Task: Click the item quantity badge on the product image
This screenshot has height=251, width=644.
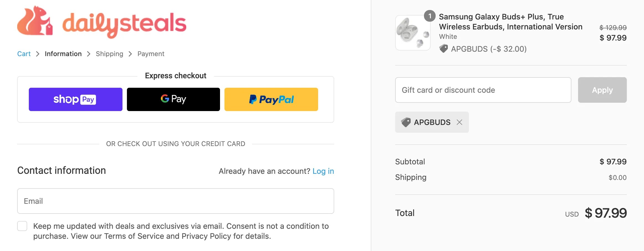Action: tap(430, 17)
